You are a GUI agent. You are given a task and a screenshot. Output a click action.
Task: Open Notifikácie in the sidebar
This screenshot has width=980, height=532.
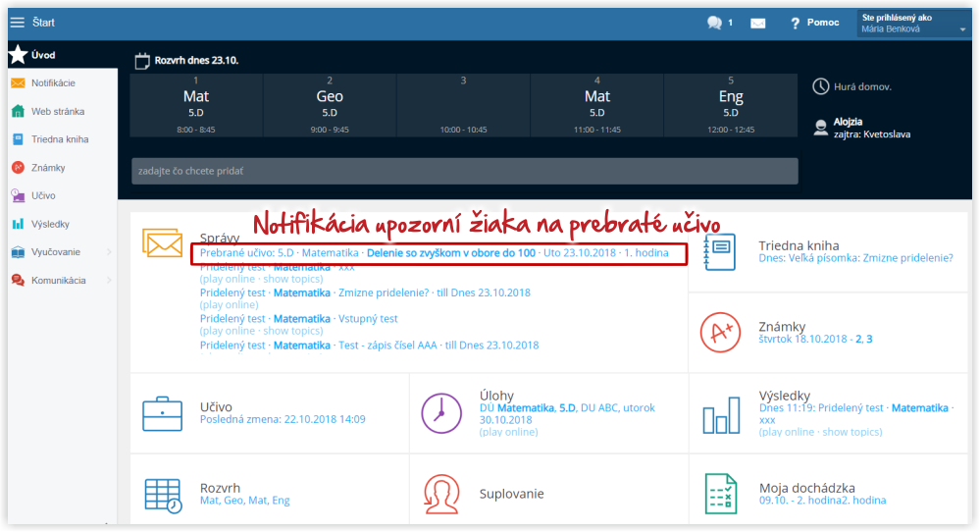(53, 83)
